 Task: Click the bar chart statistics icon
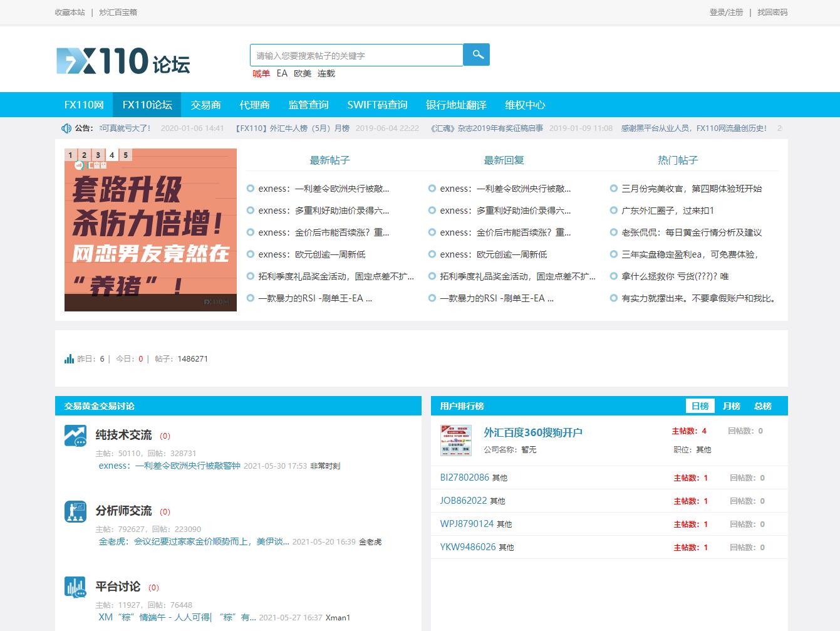[69, 359]
